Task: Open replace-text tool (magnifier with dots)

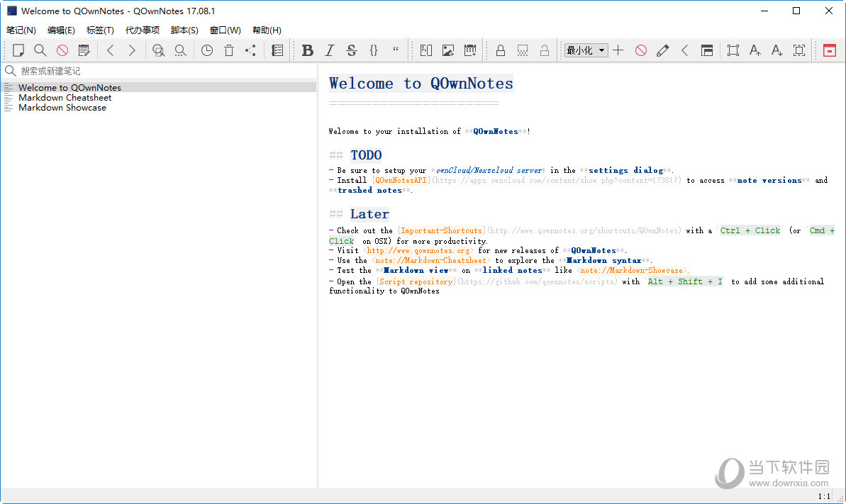Action: coord(180,50)
